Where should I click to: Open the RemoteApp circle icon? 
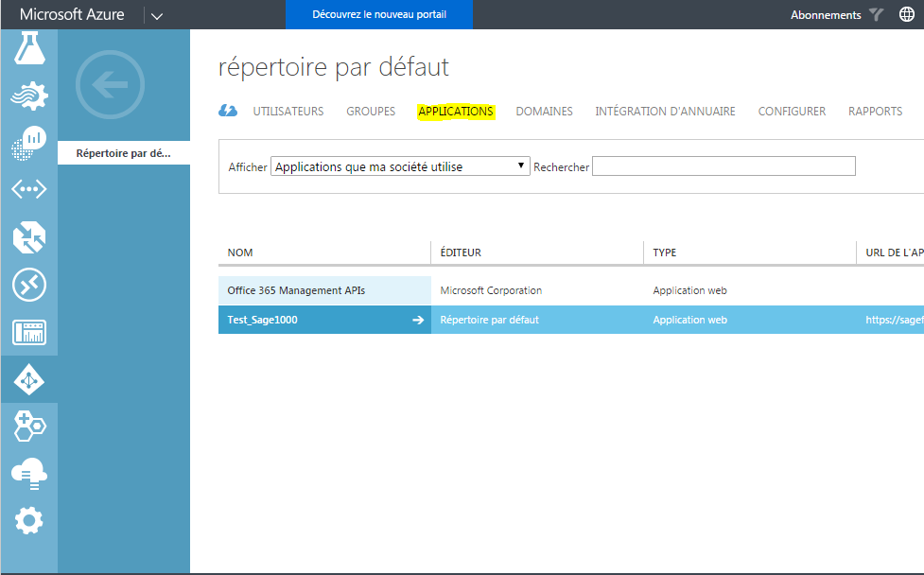pos(29,285)
